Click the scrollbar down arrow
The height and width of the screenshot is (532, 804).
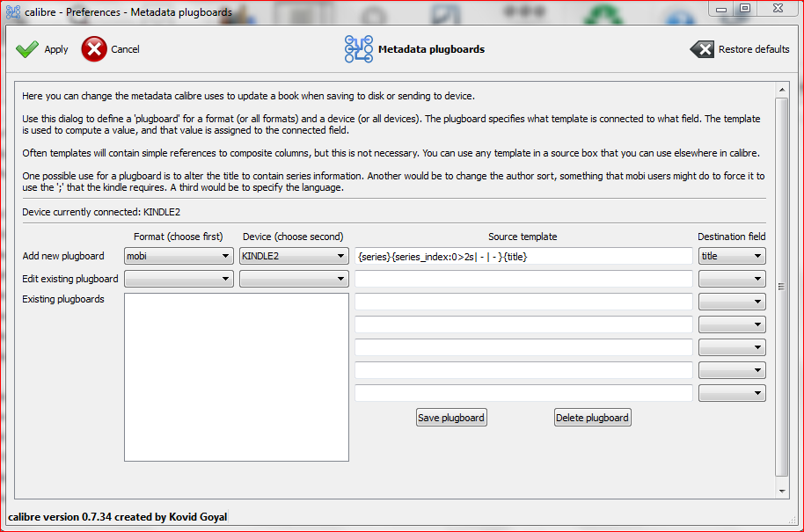[x=781, y=491]
